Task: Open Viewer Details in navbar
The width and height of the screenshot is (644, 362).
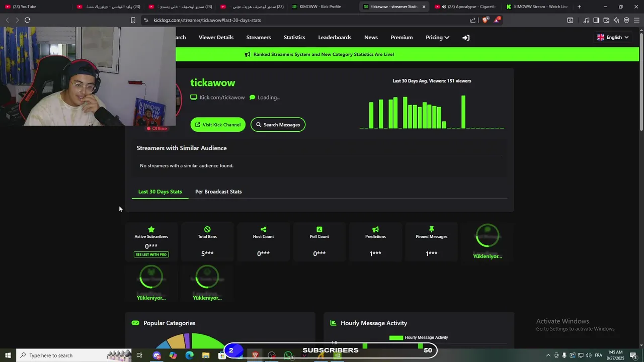Action: [216, 37]
